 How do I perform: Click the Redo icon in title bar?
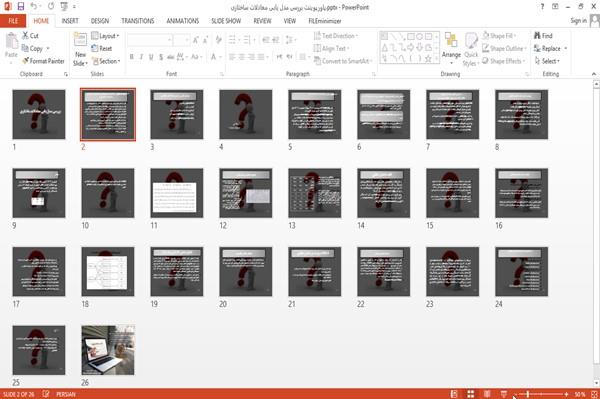51,7
